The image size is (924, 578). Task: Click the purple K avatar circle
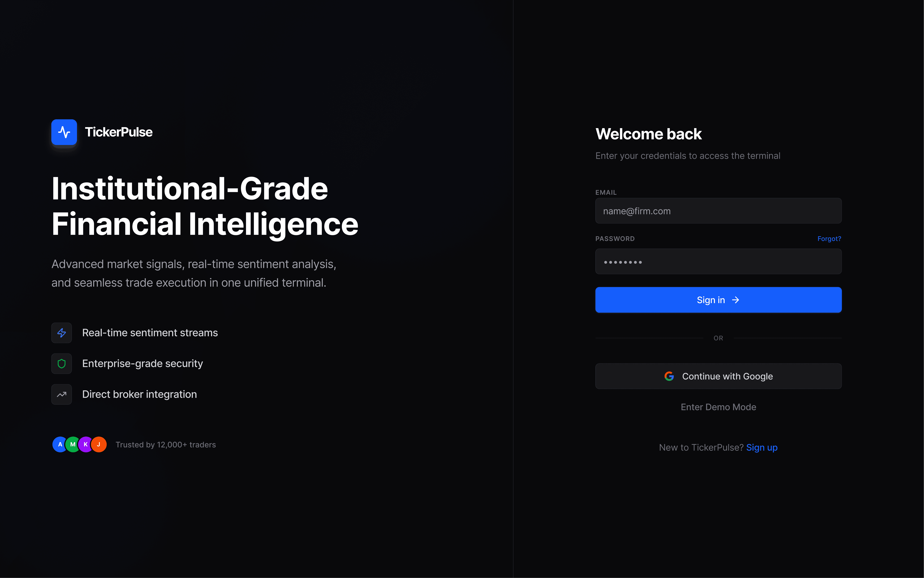pos(86,445)
